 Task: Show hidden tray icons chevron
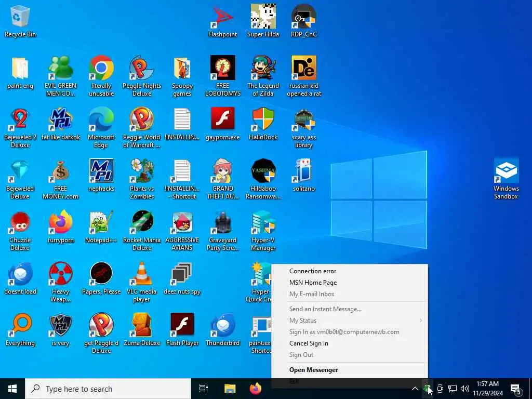(415, 389)
